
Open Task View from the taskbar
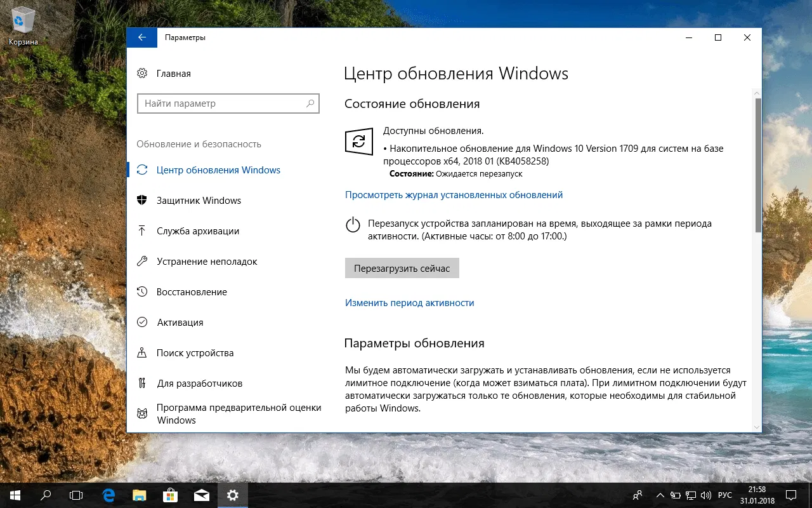[x=76, y=495]
